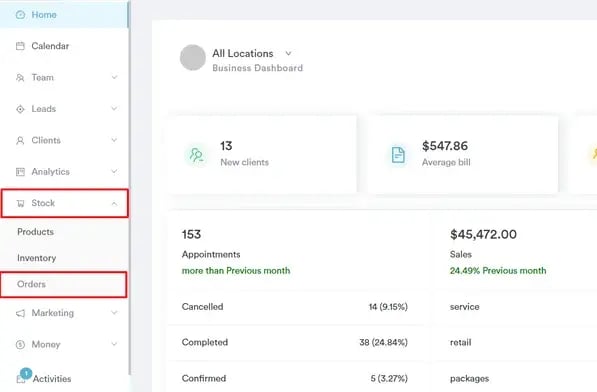Screen dimensions: 597x392
Task: Open Products under Stock
Action: coord(35,232)
